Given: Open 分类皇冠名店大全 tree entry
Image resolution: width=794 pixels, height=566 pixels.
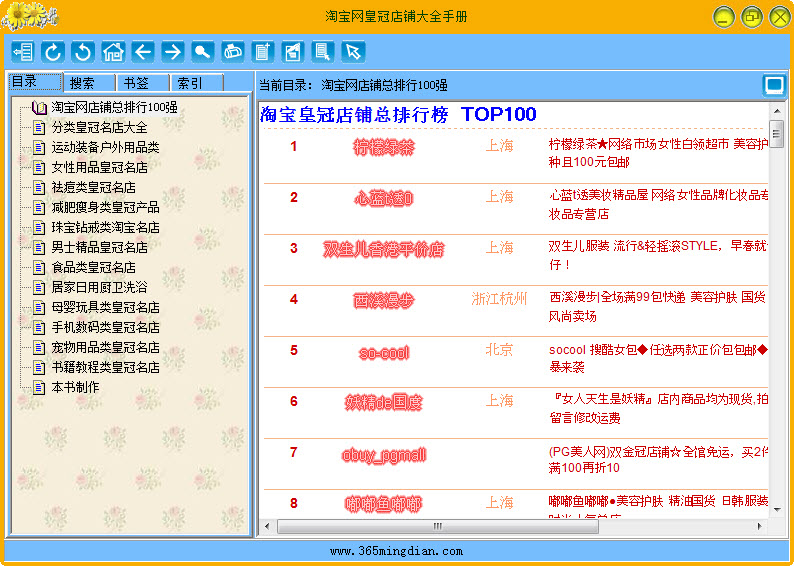Looking at the screenshot, I should [100, 127].
